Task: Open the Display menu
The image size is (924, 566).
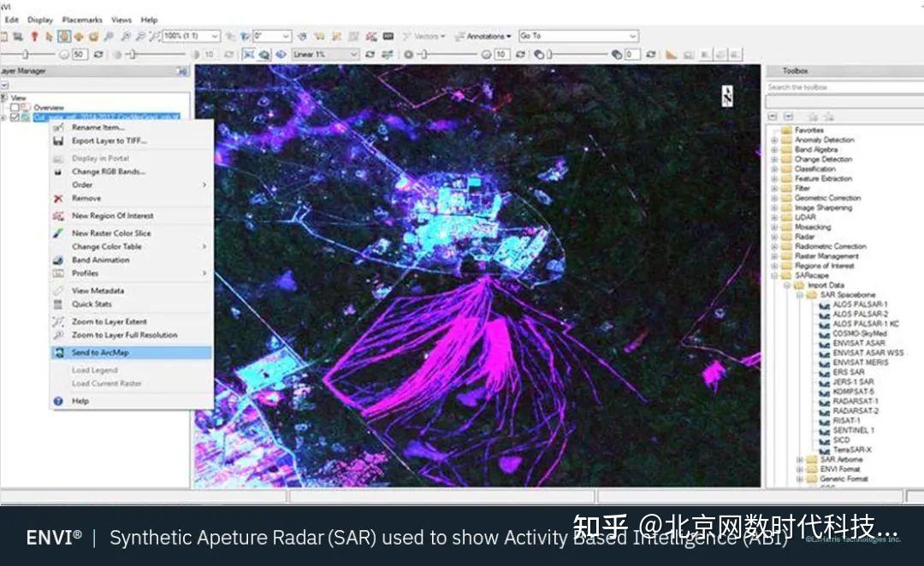Action: click(x=39, y=19)
